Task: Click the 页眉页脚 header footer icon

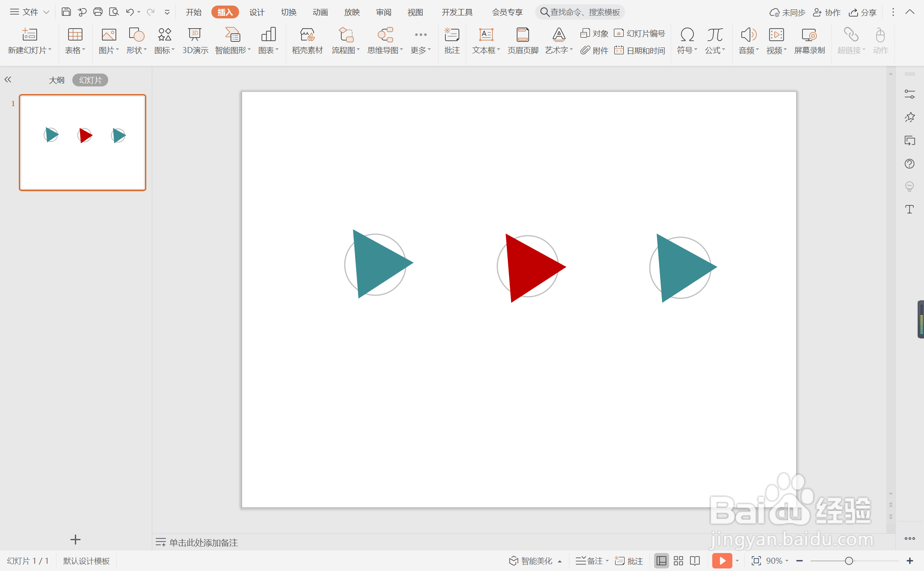Action: [522, 41]
